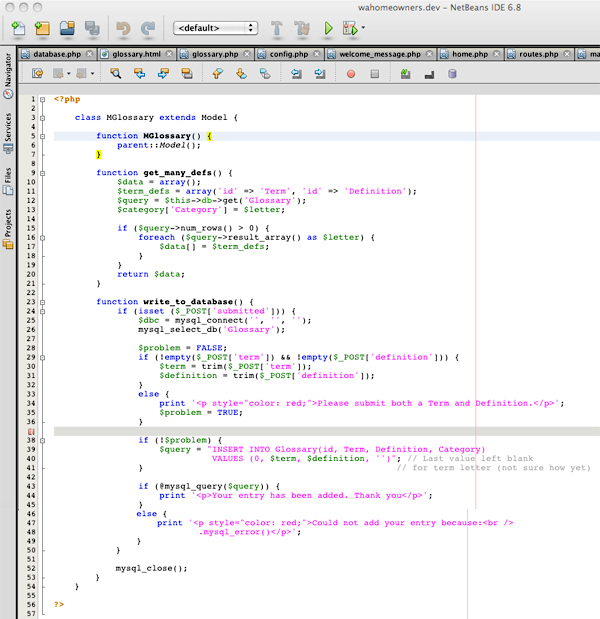Viewport: 600px width, 619px height.
Task: Close the routes.php tab
Action: pos(567,54)
